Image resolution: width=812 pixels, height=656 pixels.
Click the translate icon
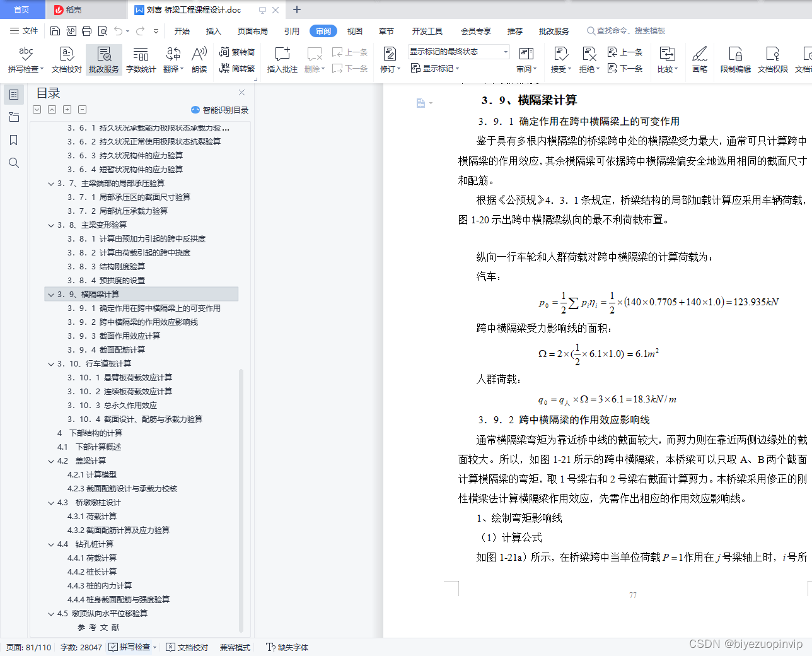coord(173,54)
